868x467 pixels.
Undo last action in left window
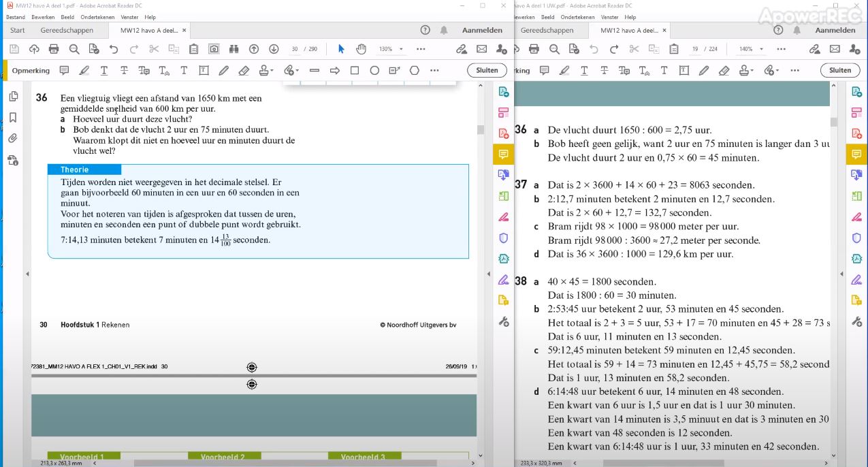[x=114, y=49]
